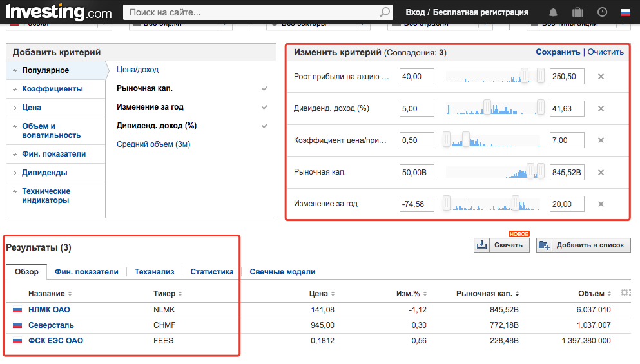
Task: Click the market cap minimum input field
Action: [417, 172]
